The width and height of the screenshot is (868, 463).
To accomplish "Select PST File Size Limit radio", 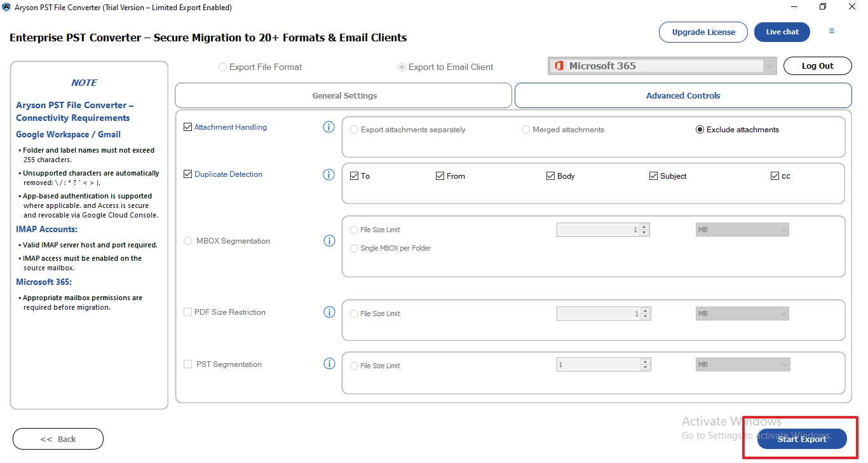I will pyautogui.click(x=355, y=366).
